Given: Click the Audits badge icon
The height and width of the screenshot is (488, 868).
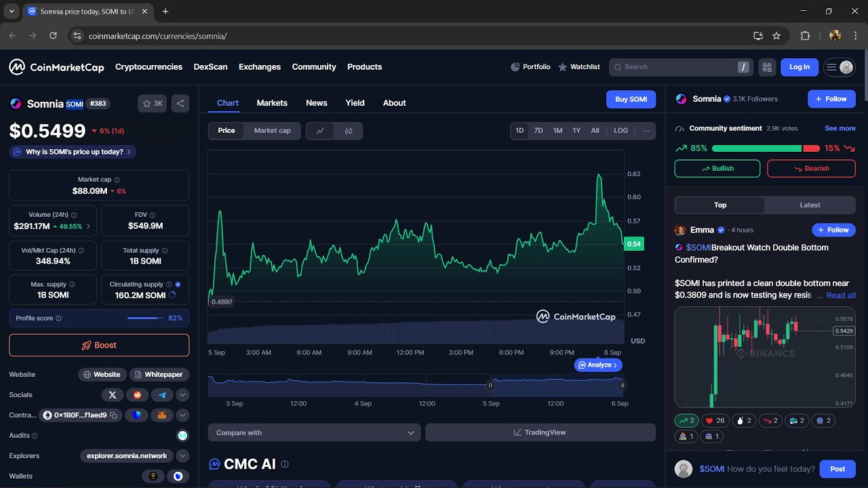Looking at the screenshot, I should [182, 435].
